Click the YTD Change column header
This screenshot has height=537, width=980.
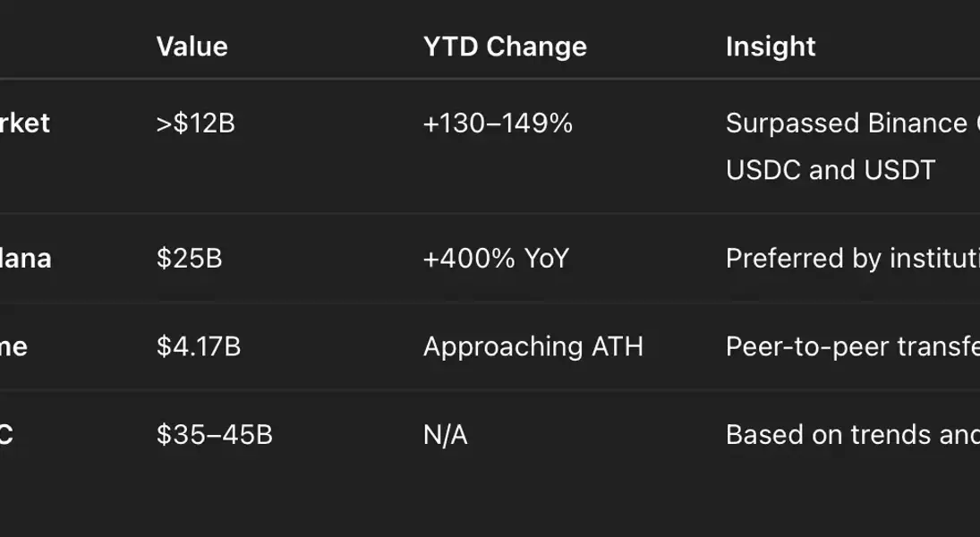point(505,47)
